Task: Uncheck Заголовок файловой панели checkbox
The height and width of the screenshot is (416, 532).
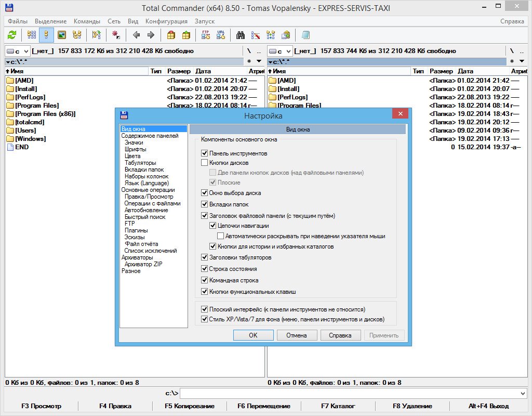Action: (x=204, y=215)
